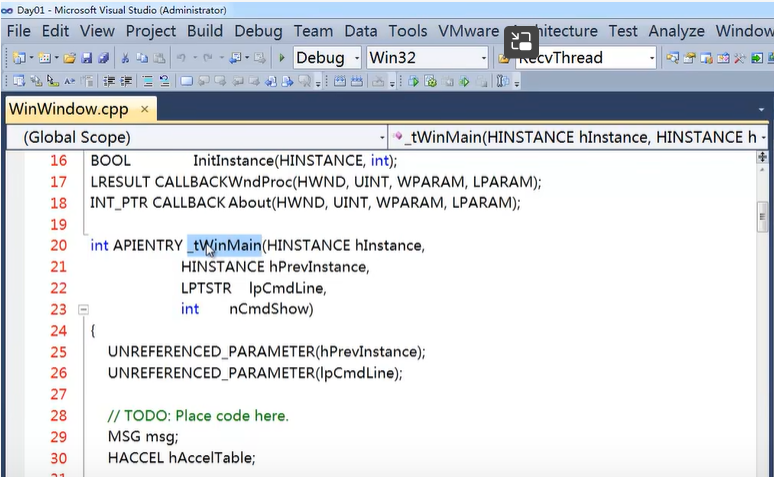Click the Build Solution gear icon
The image size is (774, 477).
click(430, 81)
